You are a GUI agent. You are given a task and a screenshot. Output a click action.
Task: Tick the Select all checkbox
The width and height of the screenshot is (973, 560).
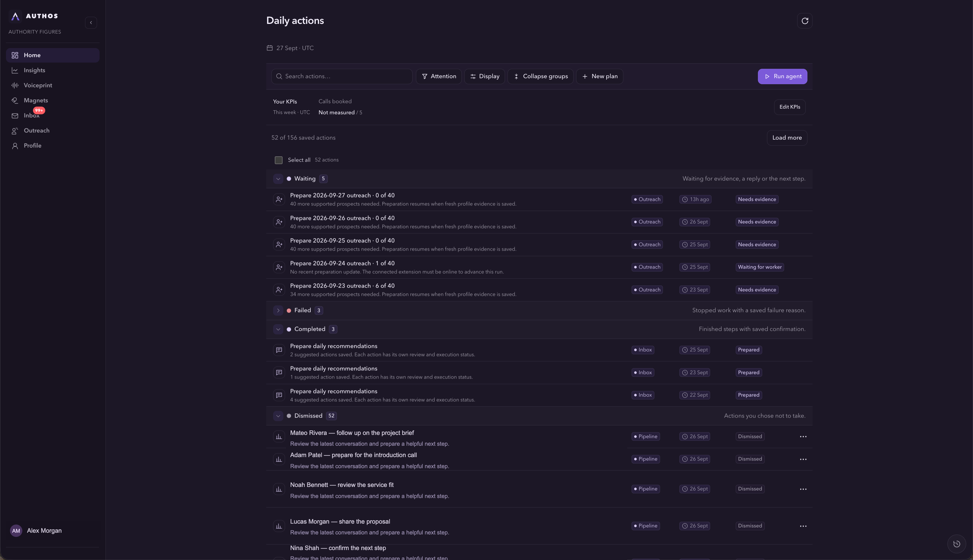click(x=279, y=160)
